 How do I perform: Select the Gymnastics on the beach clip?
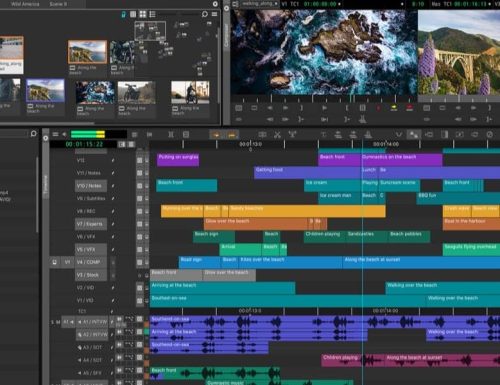402,160
